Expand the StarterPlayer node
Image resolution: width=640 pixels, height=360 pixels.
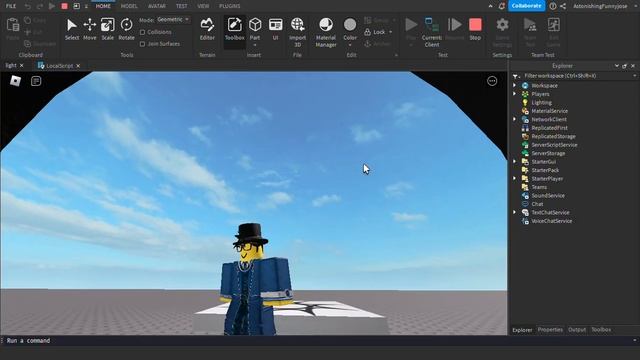pyautogui.click(x=514, y=178)
